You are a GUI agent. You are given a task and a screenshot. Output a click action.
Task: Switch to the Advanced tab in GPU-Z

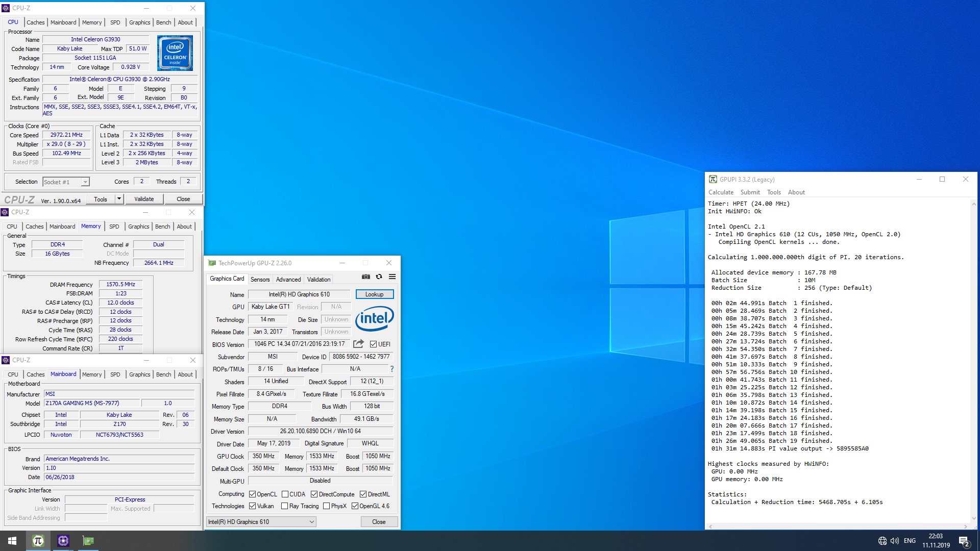(288, 279)
